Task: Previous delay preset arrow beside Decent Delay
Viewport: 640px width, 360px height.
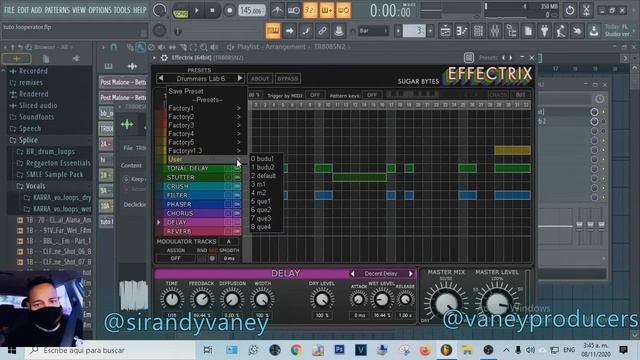Action: pos(352,273)
